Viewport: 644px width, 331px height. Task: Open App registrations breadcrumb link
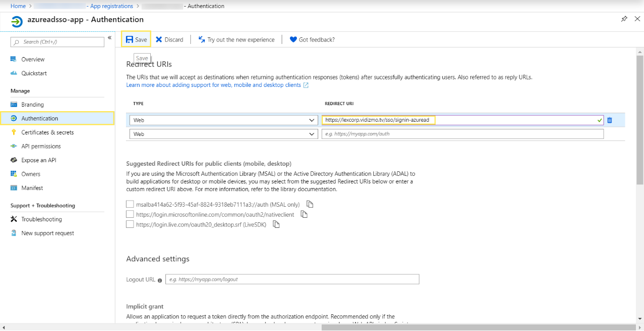[111, 6]
